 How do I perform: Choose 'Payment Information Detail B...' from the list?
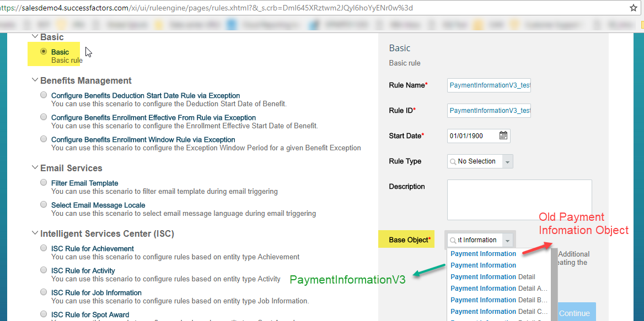point(499,300)
